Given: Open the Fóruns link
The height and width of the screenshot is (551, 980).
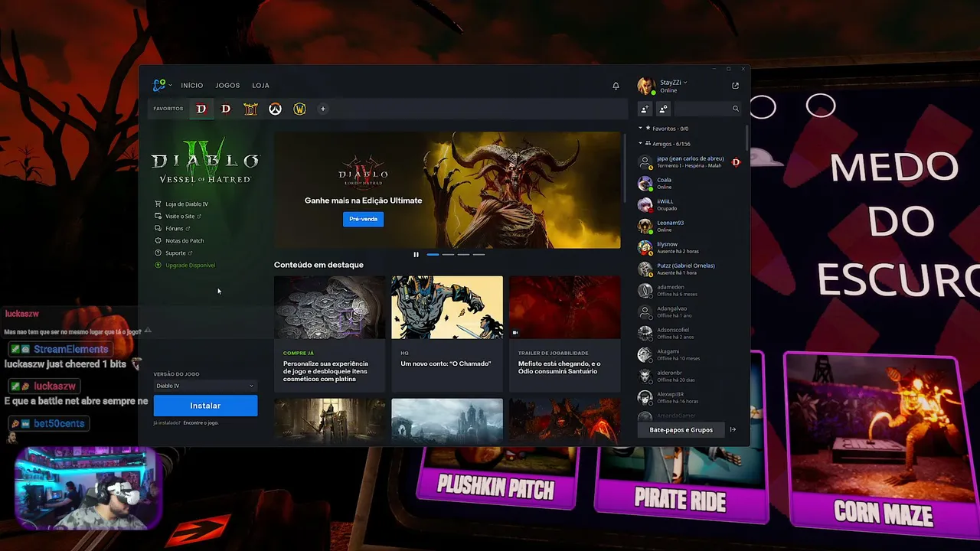Looking at the screenshot, I should 172,229.
